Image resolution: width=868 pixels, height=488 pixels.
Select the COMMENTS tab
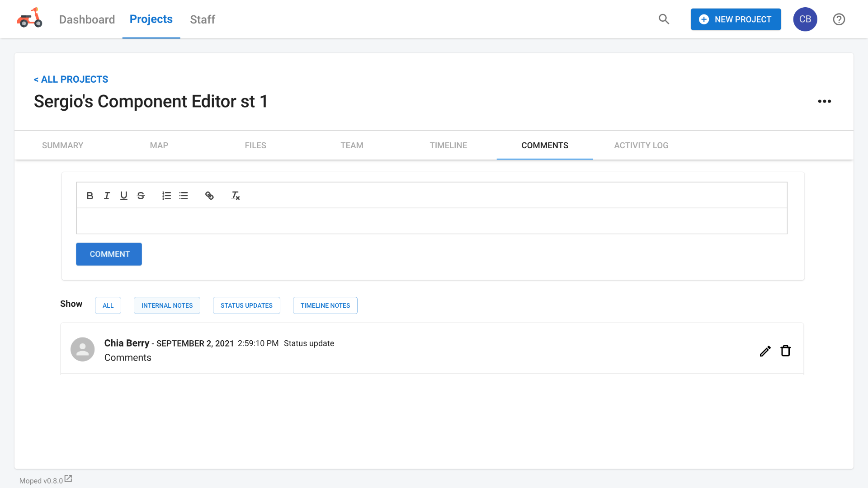(545, 145)
